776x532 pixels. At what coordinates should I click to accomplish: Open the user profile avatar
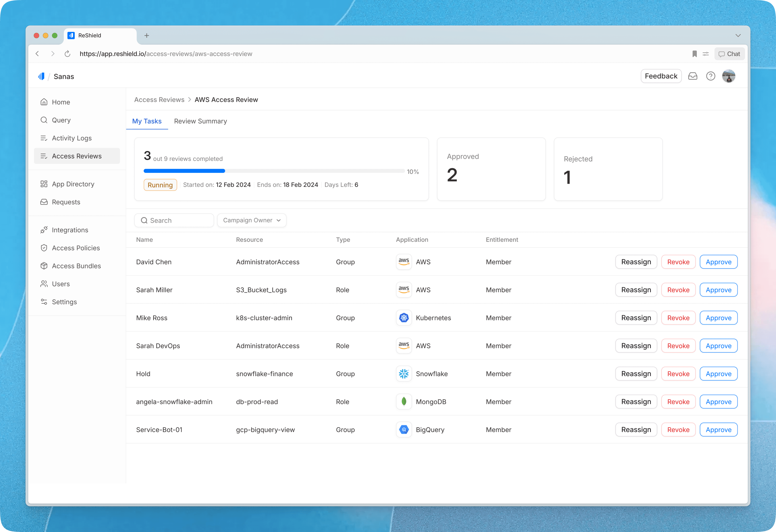point(729,76)
